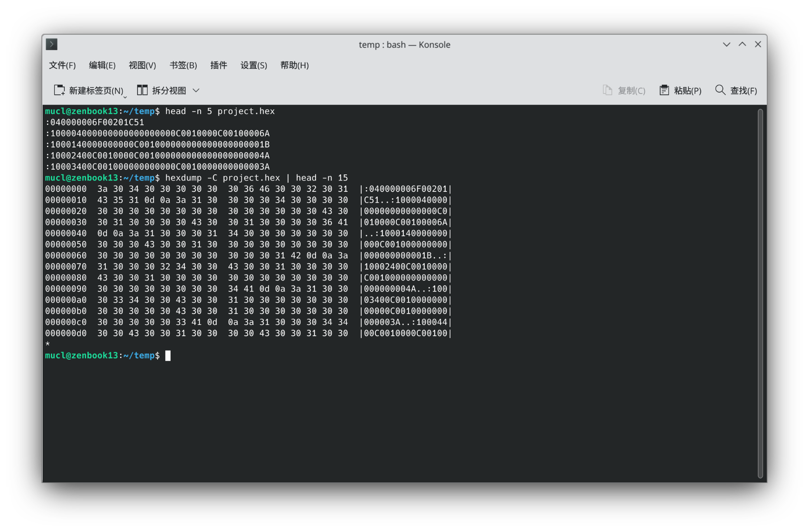Click the ASCII column '|000003A..:100044|'
Screen dimensions: 809x532
(406, 322)
